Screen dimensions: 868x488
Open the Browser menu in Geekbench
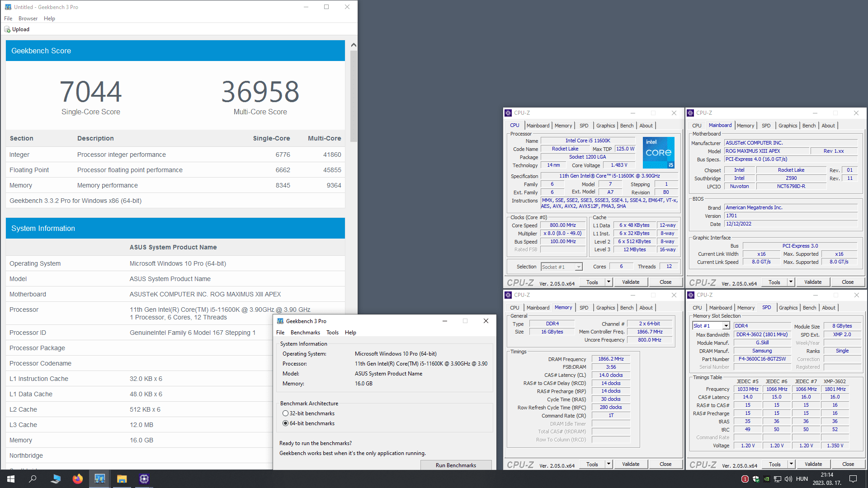pyautogui.click(x=28, y=19)
